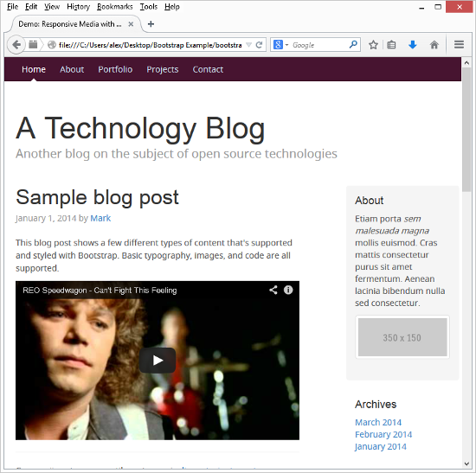Open the Google search engine selector
476x473 pixels.
click(x=280, y=45)
